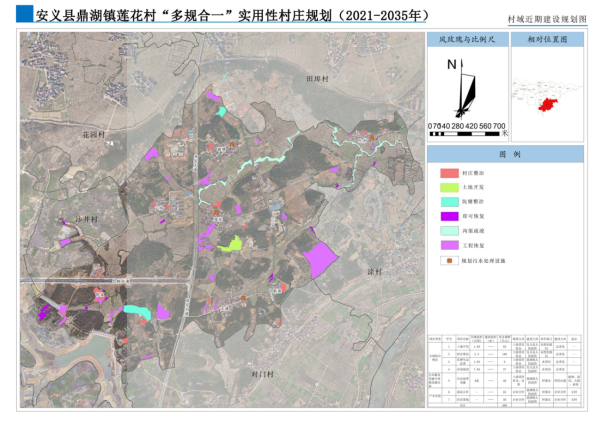The width and height of the screenshot is (602, 426).
Task: Click the brown sewage treatment facility legend icon
Action: pyautogui.click(x=447, y=261)
